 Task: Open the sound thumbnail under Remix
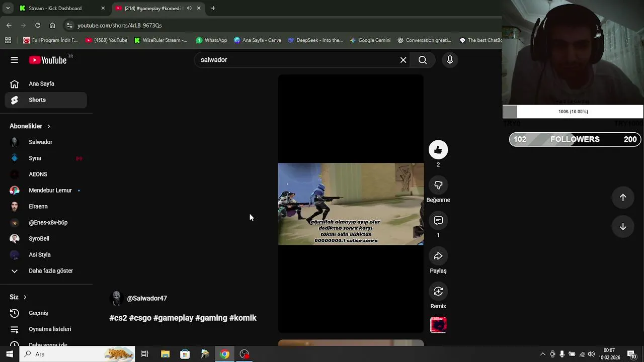[x=438, y=325]
